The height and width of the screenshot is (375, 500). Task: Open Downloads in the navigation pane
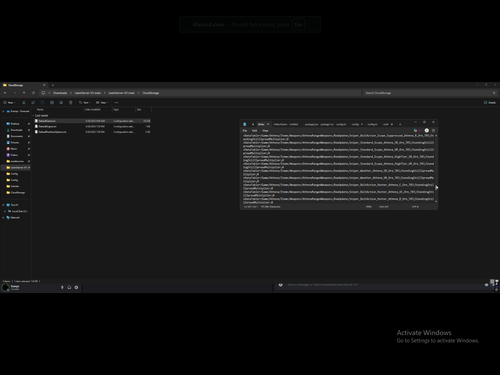click(x=17, y=130)
